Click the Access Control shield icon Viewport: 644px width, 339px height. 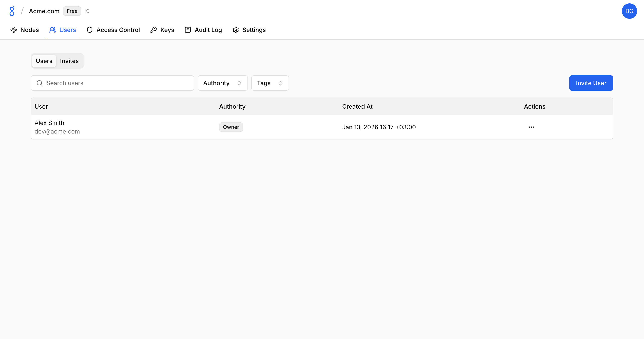pos(89,30)
